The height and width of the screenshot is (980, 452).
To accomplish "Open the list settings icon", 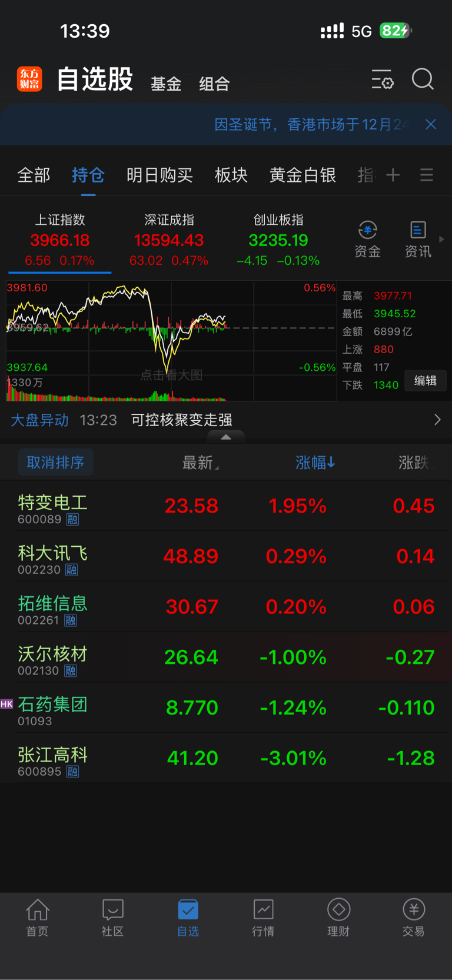I will pos(383,79).
